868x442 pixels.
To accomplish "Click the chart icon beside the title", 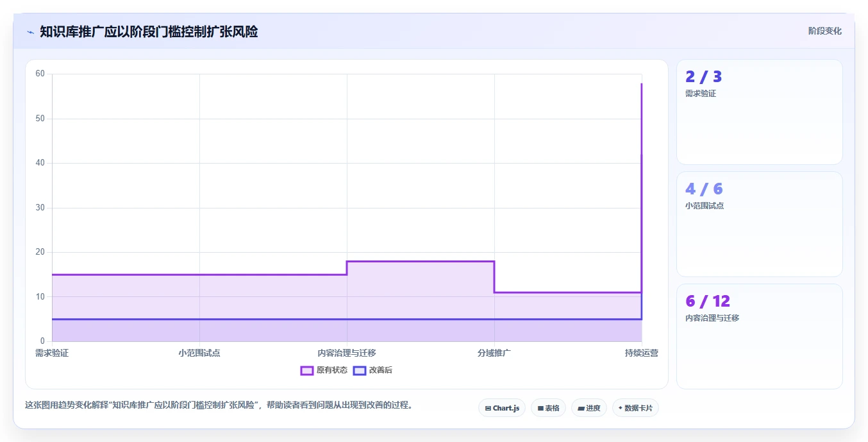I will (30, 32).
